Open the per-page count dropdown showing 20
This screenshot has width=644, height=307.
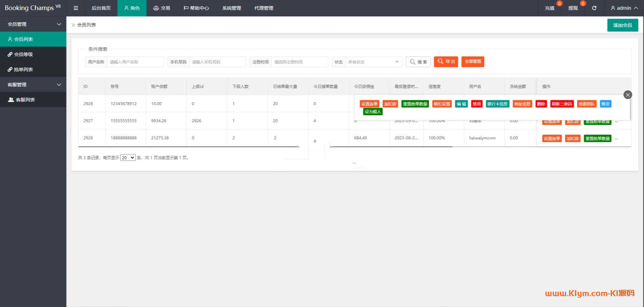point(128,158)
